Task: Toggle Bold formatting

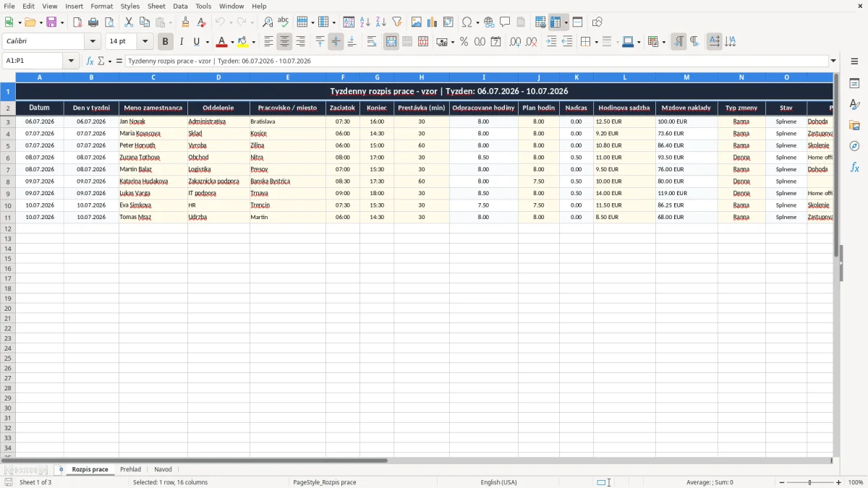Action: tap(166, 42)
